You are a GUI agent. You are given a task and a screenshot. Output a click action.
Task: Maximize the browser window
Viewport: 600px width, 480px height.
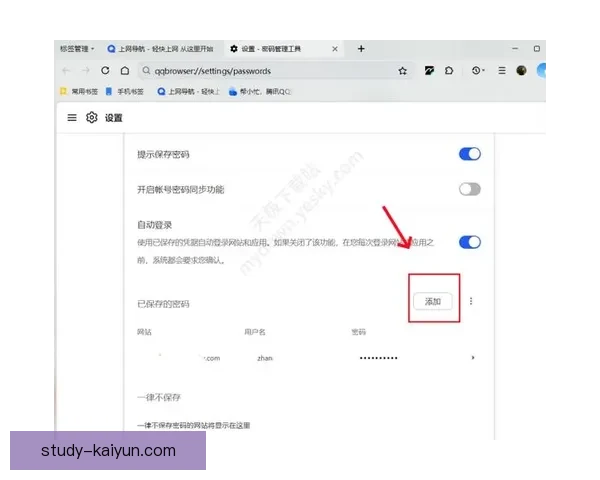[536, 49]
